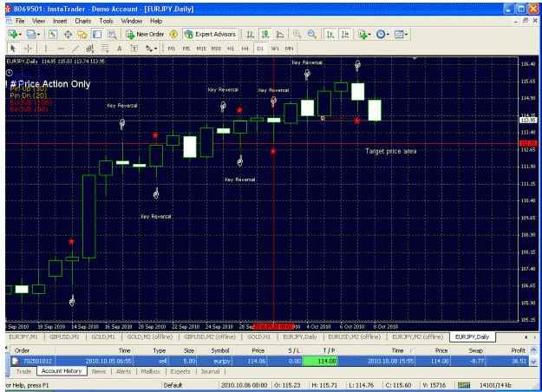The width and height of the screenshot is (542, 392).
Task: Toggle chart Auto Scroll
Action: (x=330, y=34)
